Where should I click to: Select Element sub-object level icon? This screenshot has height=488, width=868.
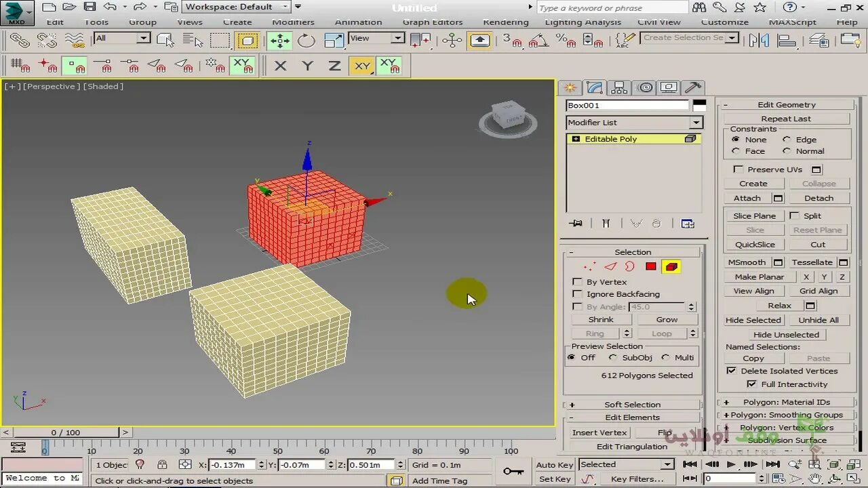click(x=671, y=267)
